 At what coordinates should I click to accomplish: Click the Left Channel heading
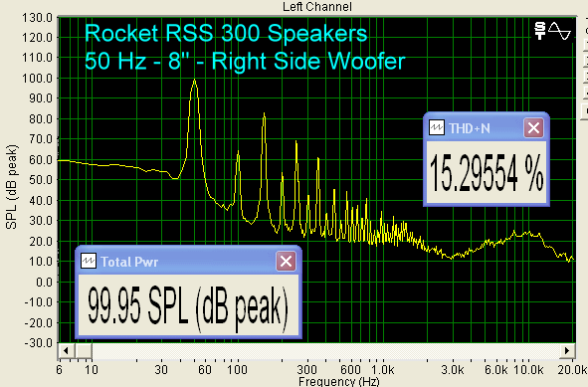[317, 6]
